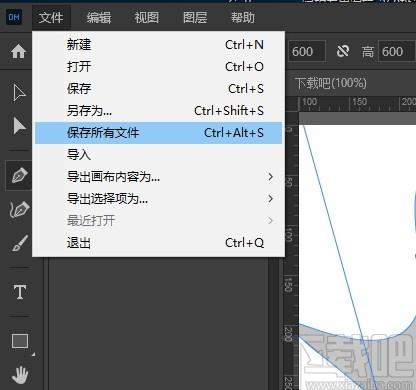416x390 pixels.
Task: Expand 最近打开 submenu
Action: click(x=158, y=221)
